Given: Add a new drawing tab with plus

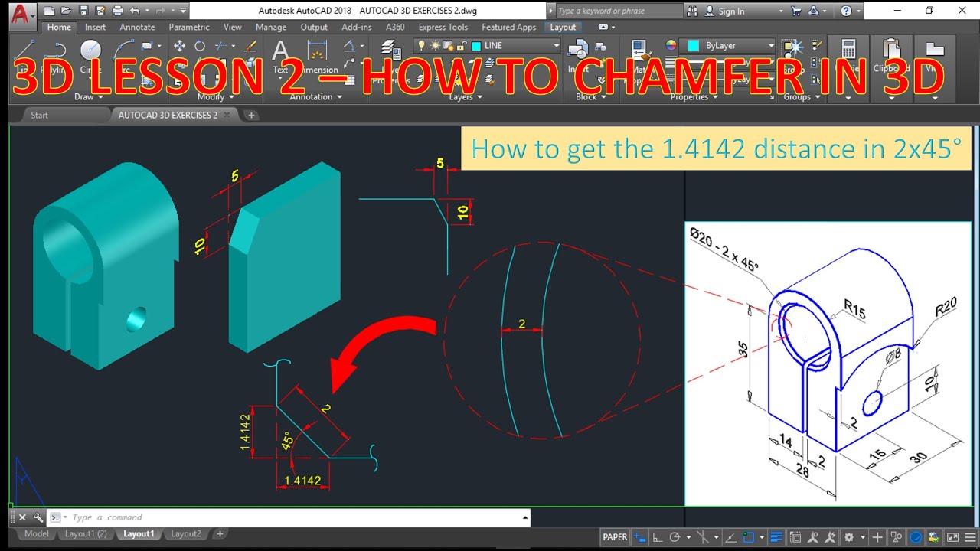Looking at the screenshot, I should tap(251, 116).
